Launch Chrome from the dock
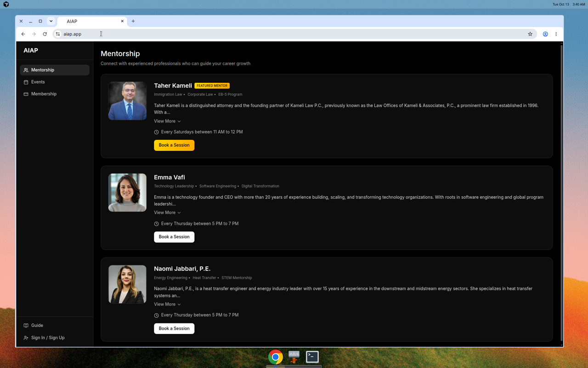 (276, 357)
